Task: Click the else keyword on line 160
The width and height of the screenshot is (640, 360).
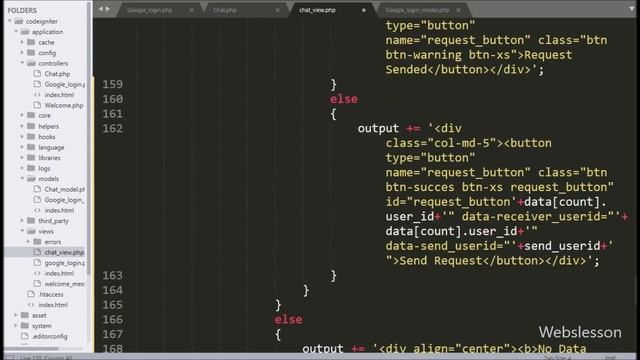Action: [x=344, y=99]
